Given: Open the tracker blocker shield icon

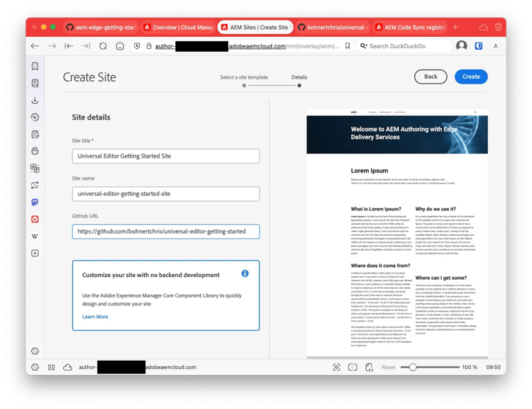Looking at the screenshot, I should point(137,46).
